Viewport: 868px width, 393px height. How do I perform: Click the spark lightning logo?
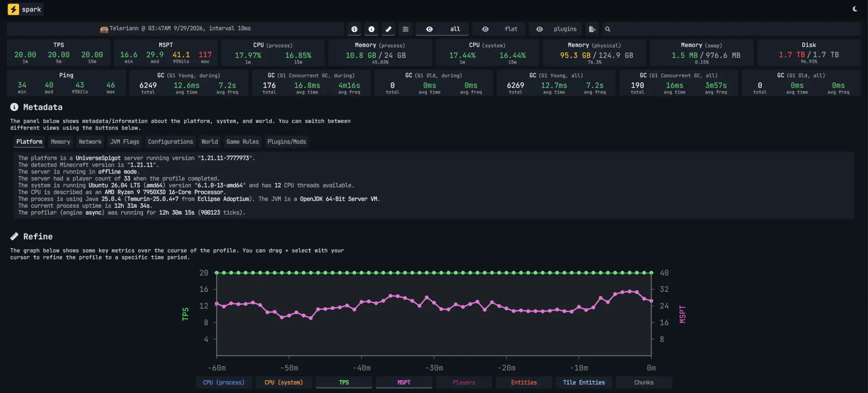[x=14, y=9]
